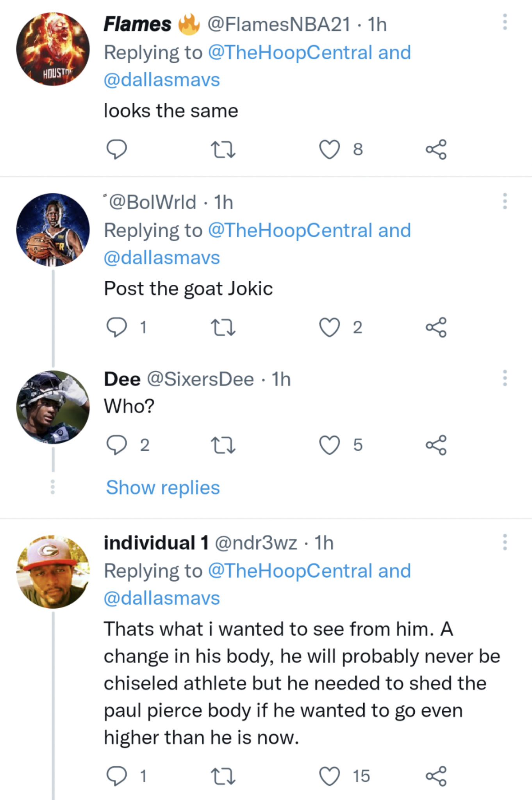Retweet the "Post the goat Jokic" tweet

(x=223, y=327)
